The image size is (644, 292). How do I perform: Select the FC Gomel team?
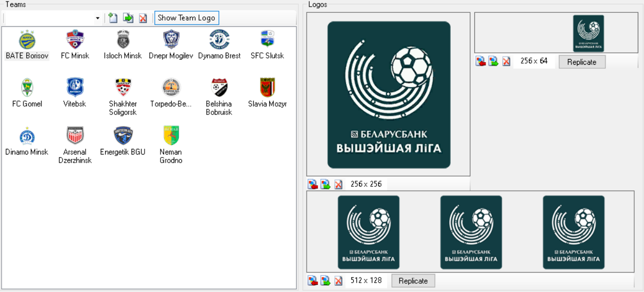pos(27,93)
